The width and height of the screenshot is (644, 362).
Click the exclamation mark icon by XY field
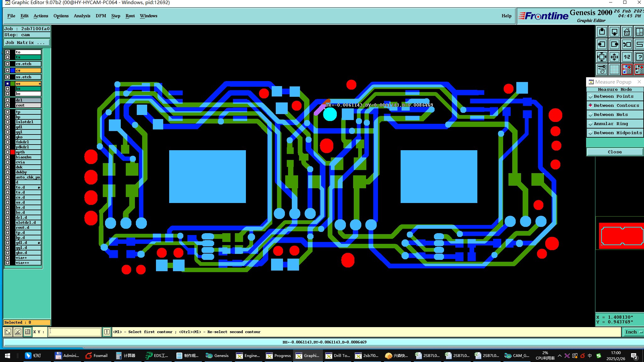click(107, 332)
